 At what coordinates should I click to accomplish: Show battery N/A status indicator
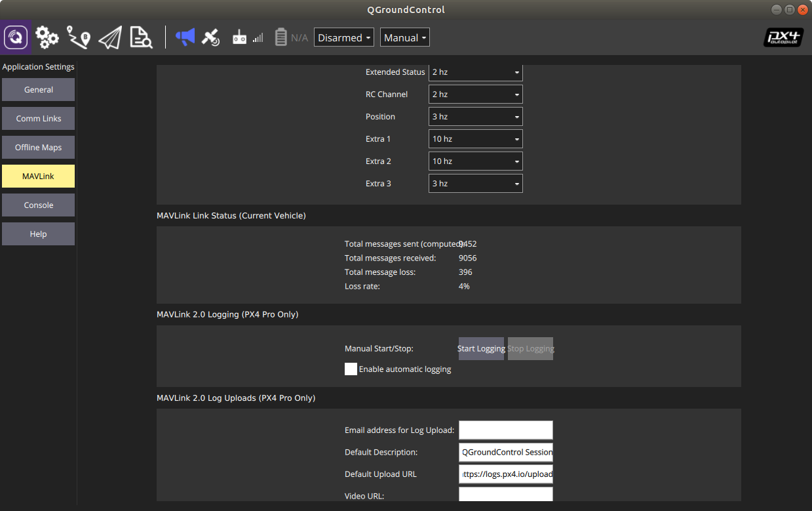pyautogui.click(x=291, y=37)
